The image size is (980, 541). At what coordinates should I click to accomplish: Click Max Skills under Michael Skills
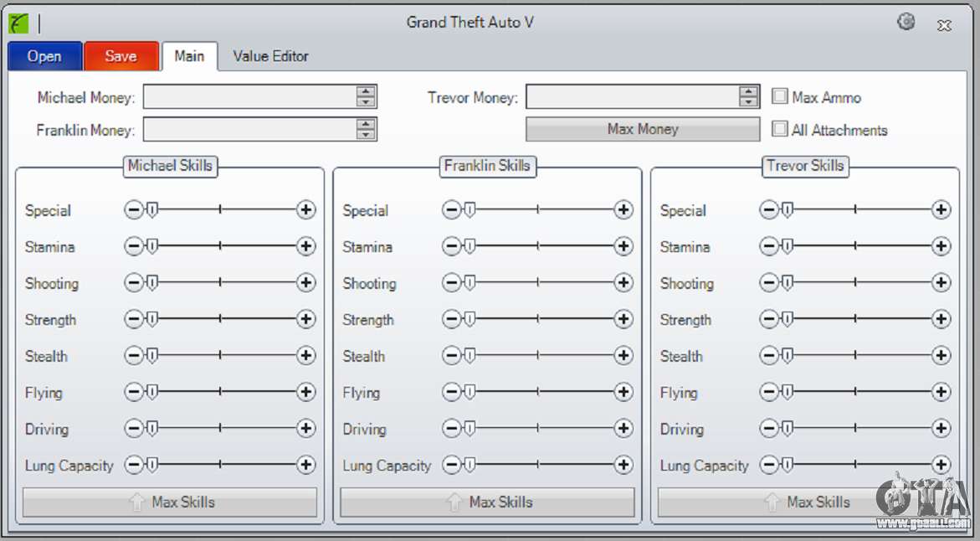(x=170, y=502)
